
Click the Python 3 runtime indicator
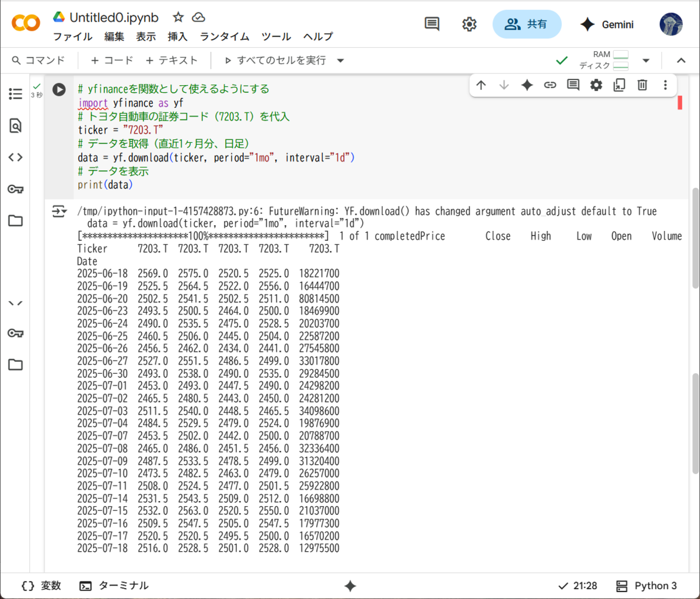(647, 586)
